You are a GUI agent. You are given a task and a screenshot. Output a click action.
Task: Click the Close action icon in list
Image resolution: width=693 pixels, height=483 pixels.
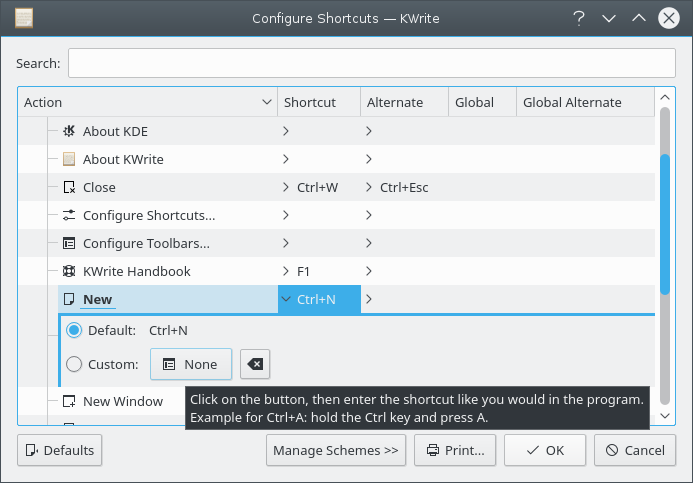point(69,187)
